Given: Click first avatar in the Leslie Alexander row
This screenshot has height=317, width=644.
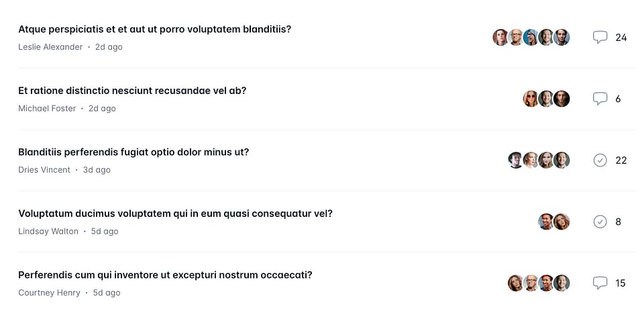Looking at the screenshot, I should [x=500, y=38].
